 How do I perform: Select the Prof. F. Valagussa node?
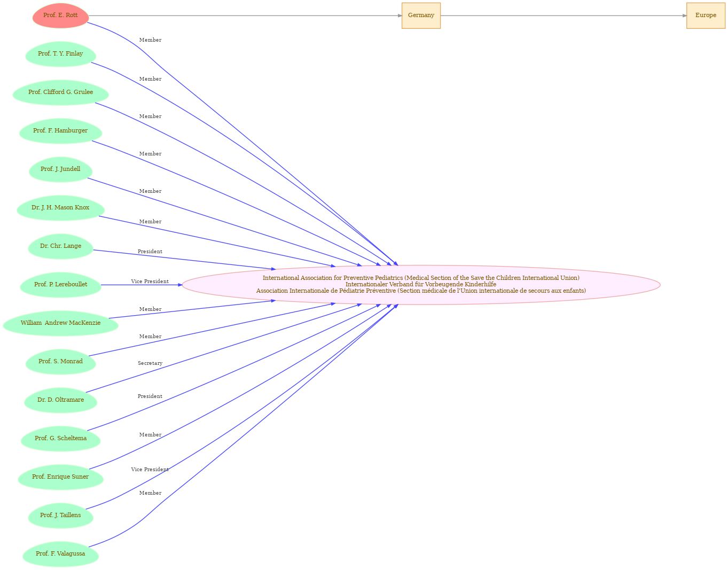[x=60, y=554]
